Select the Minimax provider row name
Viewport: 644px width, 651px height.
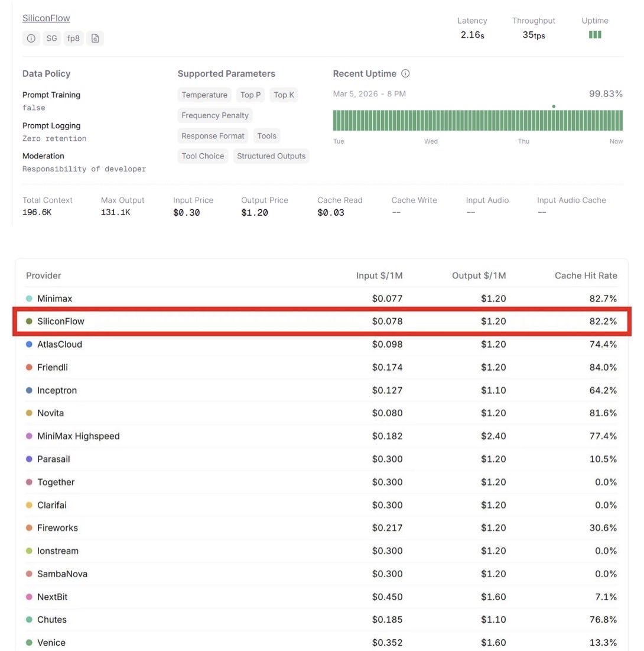coord(55,299)
